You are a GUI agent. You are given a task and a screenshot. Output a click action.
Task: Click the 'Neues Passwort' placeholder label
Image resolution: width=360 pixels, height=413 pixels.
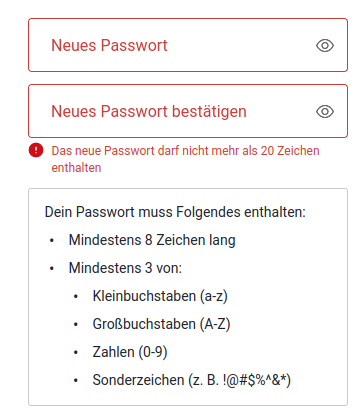tap(109, 45)
